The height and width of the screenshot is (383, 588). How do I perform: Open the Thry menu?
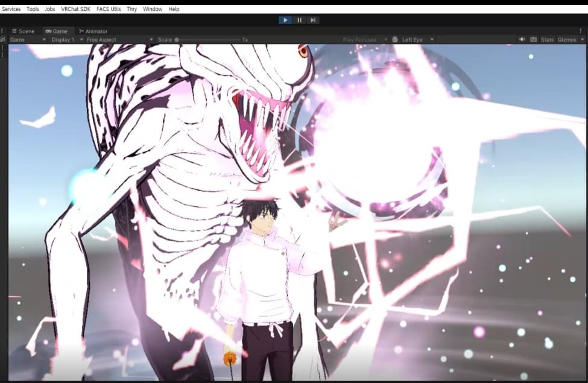(x=131, y=9)
